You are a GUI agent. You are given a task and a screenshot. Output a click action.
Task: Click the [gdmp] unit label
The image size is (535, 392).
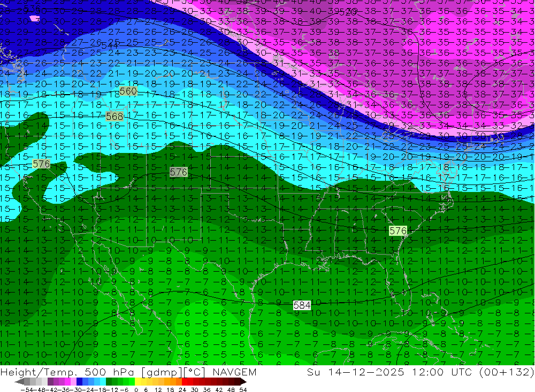pyautogui.click(x=163, y=372)
